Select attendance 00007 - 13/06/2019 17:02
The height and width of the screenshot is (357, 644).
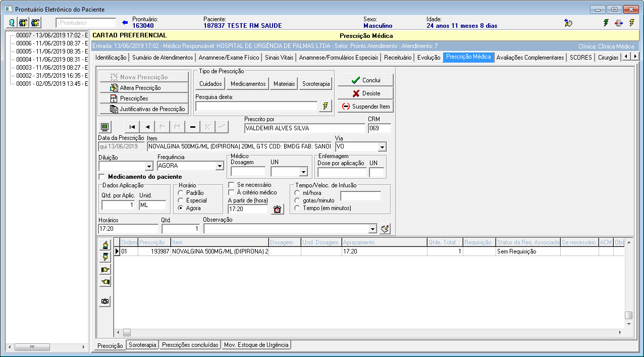tap(52, 35)
